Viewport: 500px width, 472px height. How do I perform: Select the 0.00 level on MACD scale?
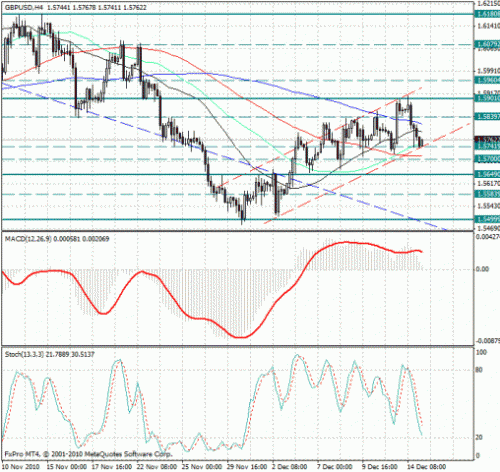(x=482, y=269)
